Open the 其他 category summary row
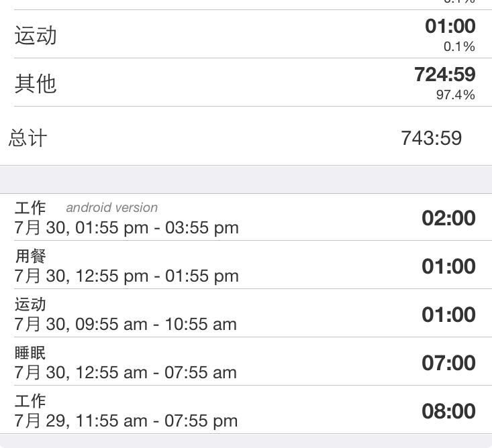This screenshot has width=492, height=448. [x=246, y=82]
